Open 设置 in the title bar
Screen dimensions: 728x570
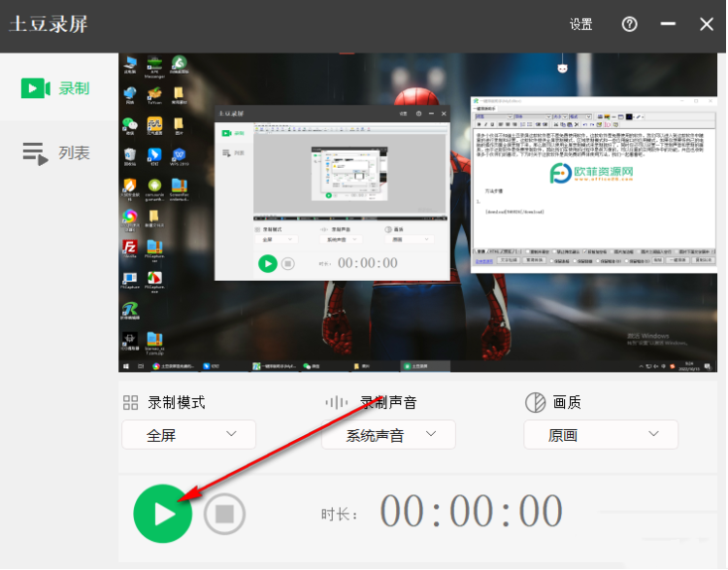(581, 24)
